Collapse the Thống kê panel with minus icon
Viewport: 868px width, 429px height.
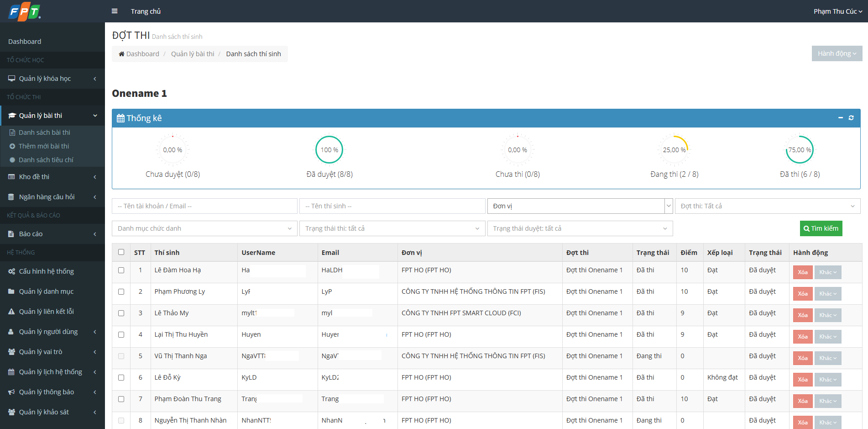[841, 118]
